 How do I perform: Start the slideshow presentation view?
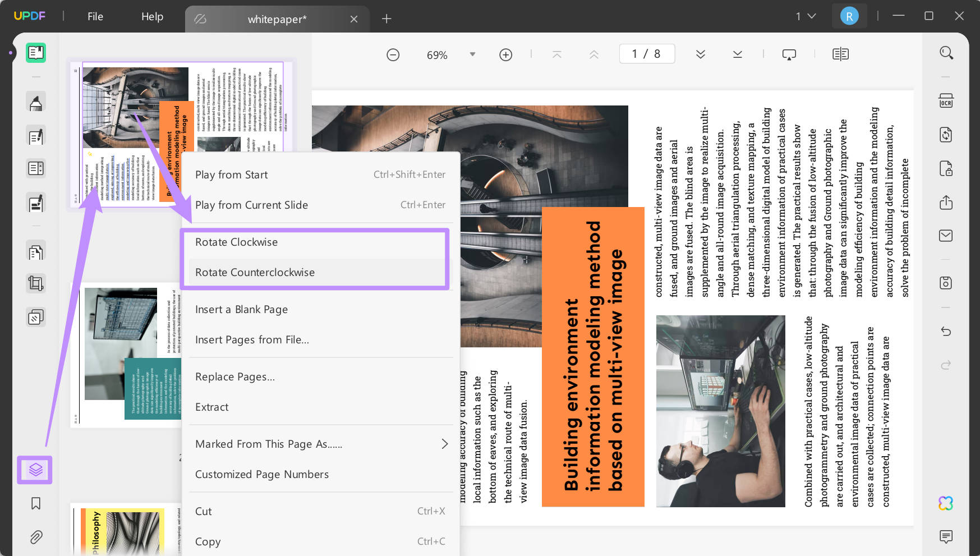click(789, 54)
